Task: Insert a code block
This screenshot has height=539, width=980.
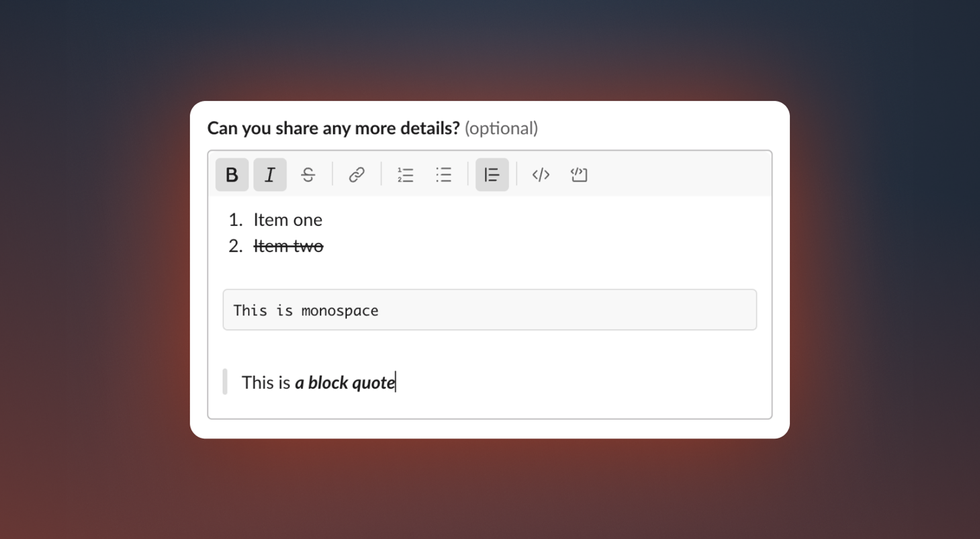Action: tap(579, 175)
